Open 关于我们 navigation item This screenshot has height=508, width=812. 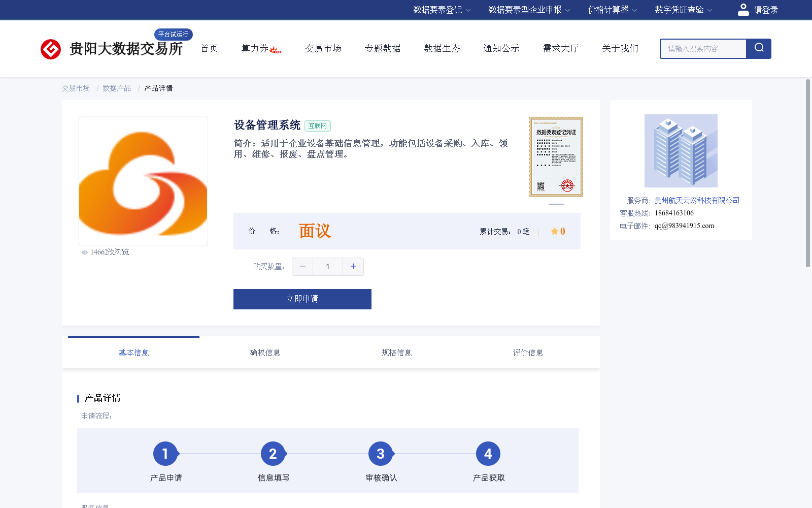[620, 48]
